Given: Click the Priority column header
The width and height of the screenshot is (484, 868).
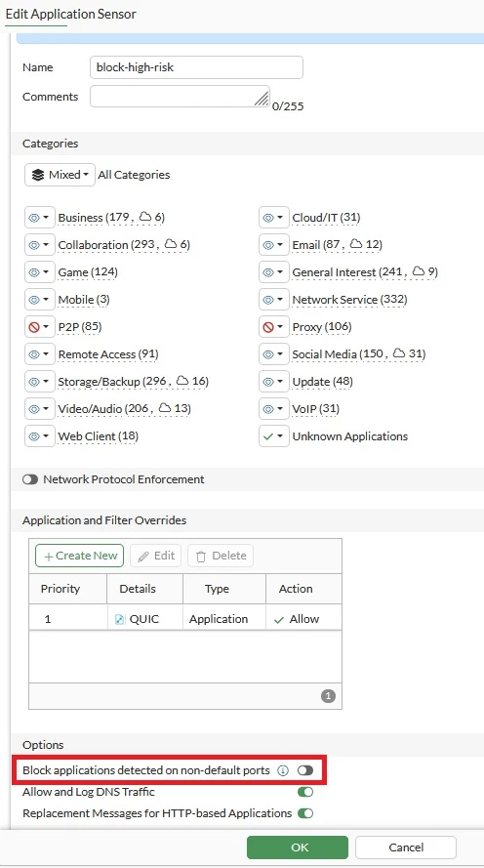Looking at the screenshot, I should pos(67,589).
